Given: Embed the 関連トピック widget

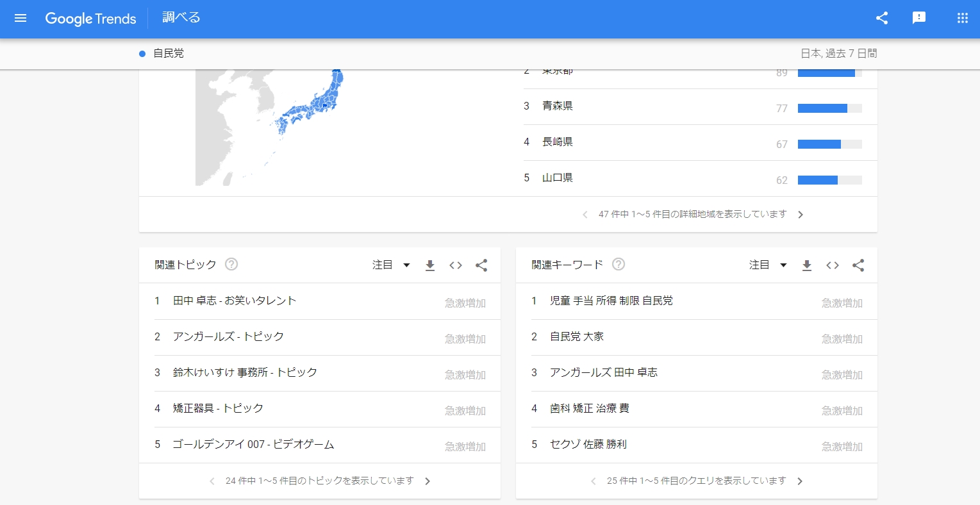Looking at the screenshot, I should [456, 265].
